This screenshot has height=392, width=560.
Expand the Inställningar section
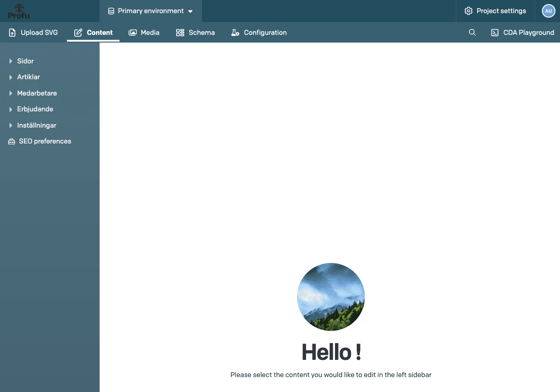point(10,125)
